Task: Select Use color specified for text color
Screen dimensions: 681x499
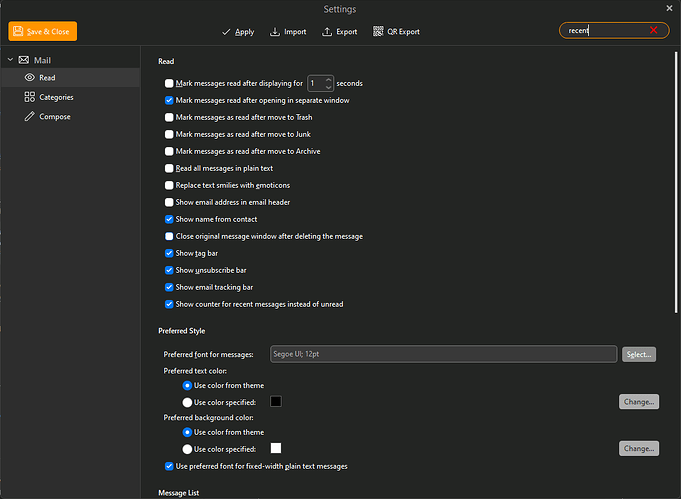Action: click(x=187, y=402)
